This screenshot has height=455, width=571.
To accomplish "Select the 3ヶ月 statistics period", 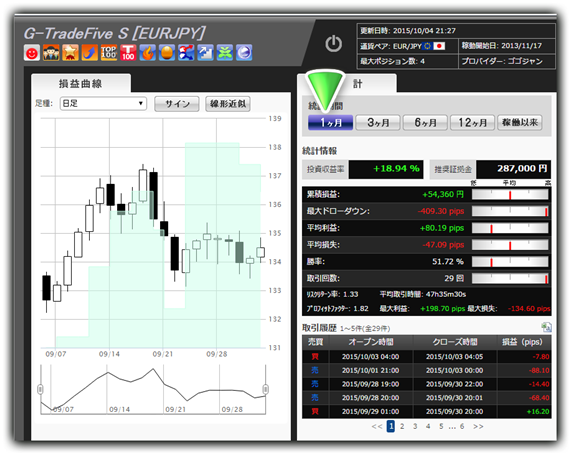I will coord(378,122).
